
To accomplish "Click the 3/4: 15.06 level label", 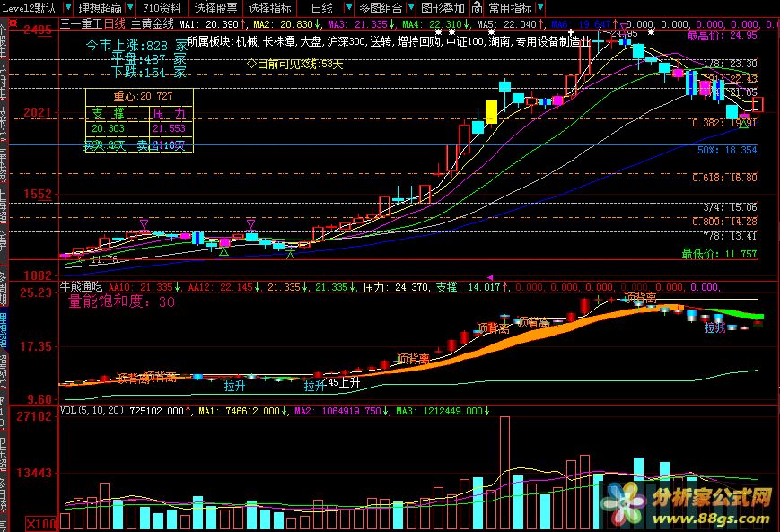I will 730,207.
